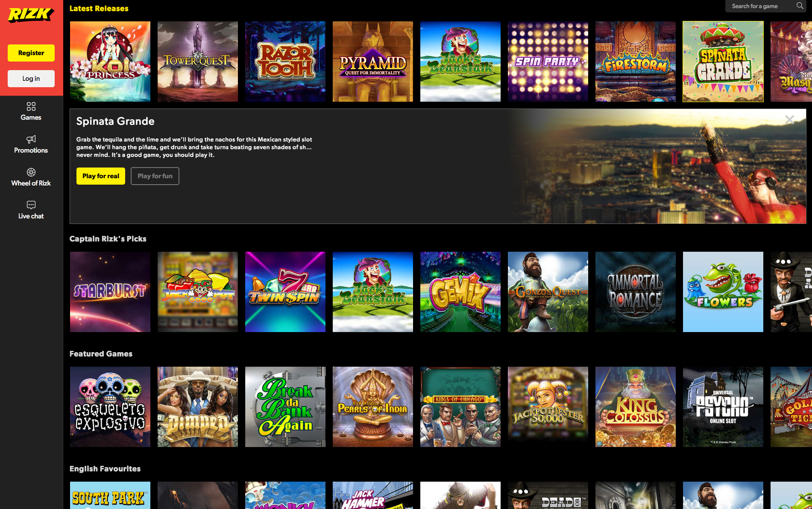This screenshot has width=812, height=509.
Task: Click the Live chat label
Action: point(31,216)
